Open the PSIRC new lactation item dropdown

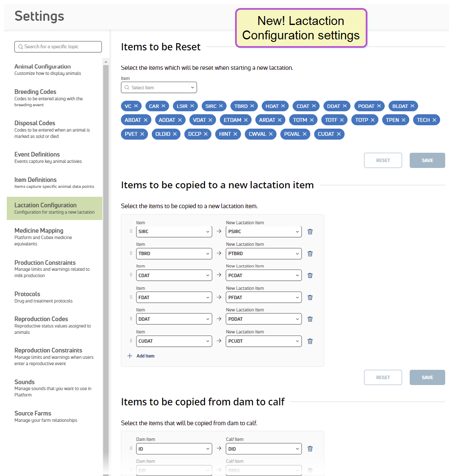pos(264,231)
